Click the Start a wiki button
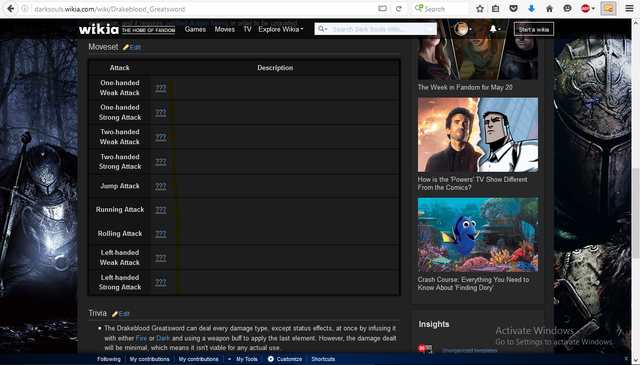Screen dimensions: 640x365 [533, 29]
